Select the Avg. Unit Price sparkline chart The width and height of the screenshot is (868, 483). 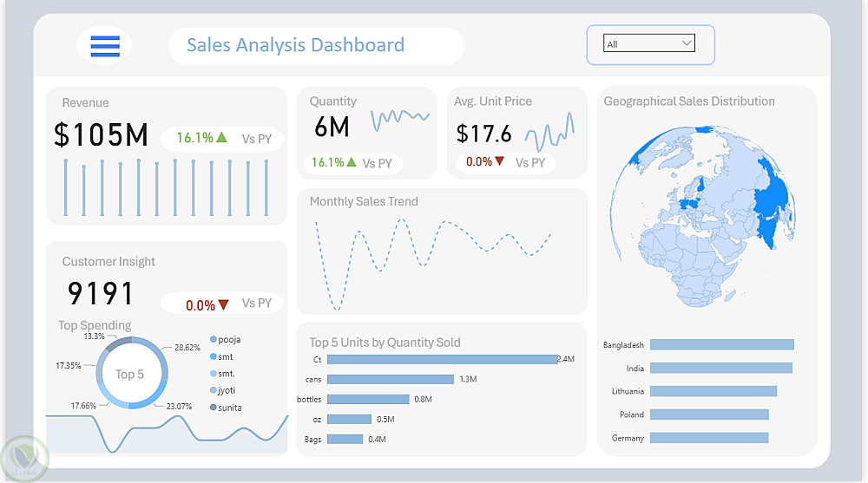pyautogui.click(x=549, y=132)
